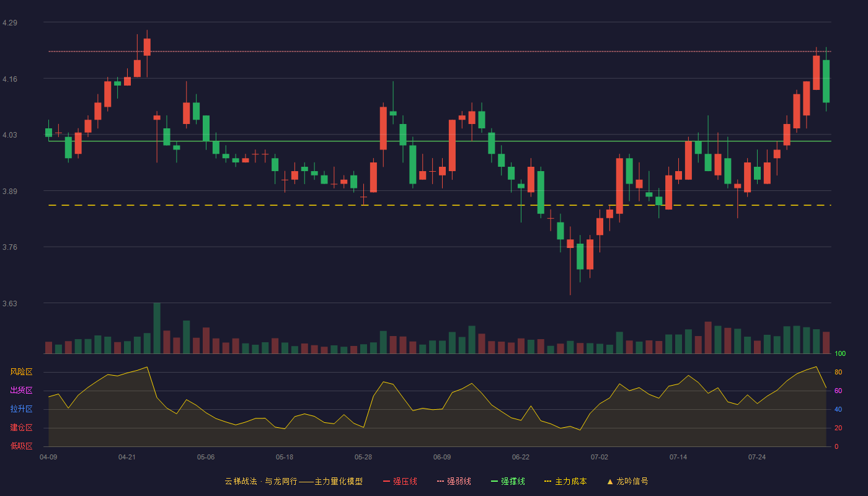Click the 07-02 date label
This screenshot has width=868, height=496.
600,457
